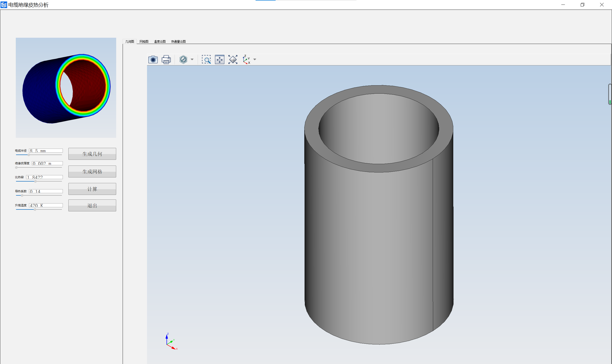612x364 pixels.
Task: Click the 升高温度 slider handle
Action: [x=35, y=209]
